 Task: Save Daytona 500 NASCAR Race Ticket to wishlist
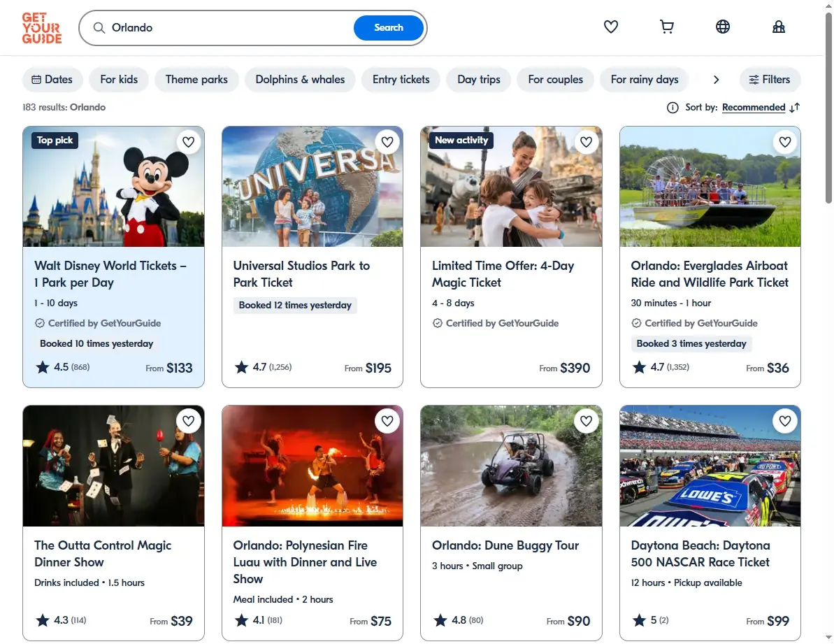[x=785, y=421]
